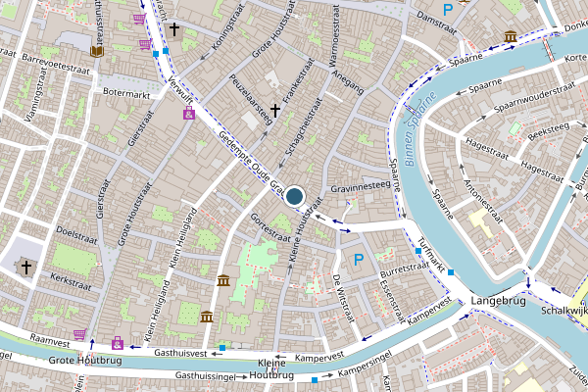Select the bus stop square beside Turfmarkt label
588x392 pixels.
coord(418,251)
